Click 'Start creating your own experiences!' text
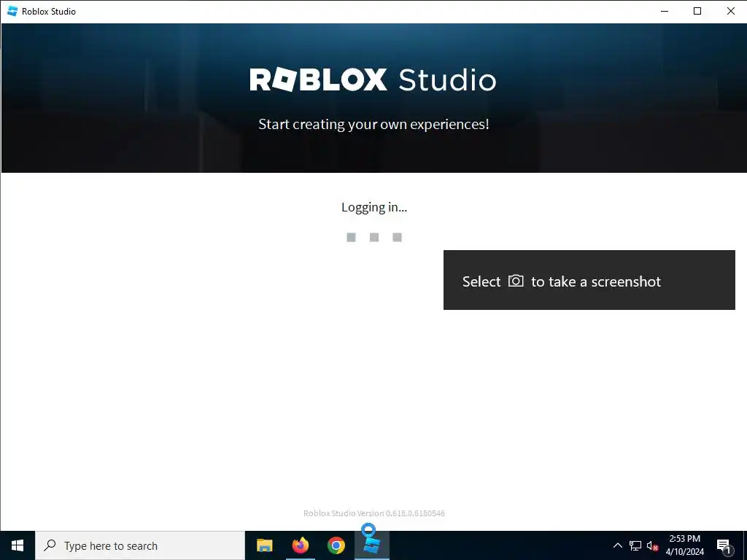Viewport: 747px width, 560px height. coord(373,124)
